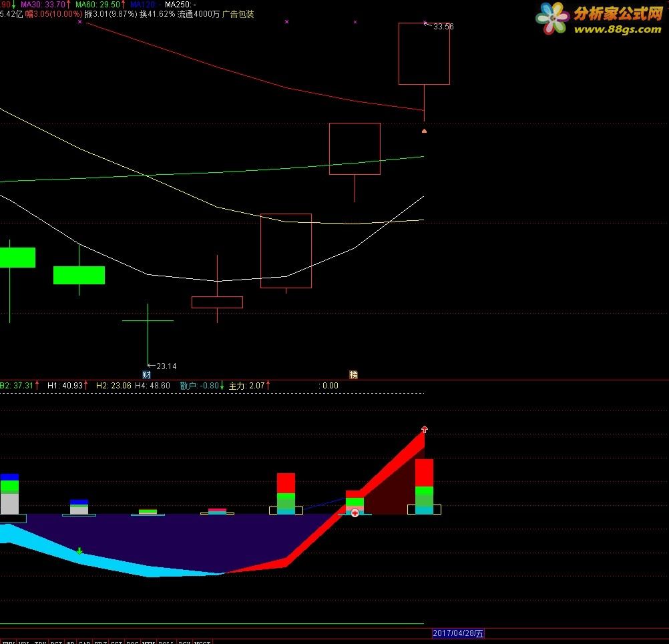Click the 23.14 low price label
This screenshot has height=644, width=669.
(x=166, y=366)
